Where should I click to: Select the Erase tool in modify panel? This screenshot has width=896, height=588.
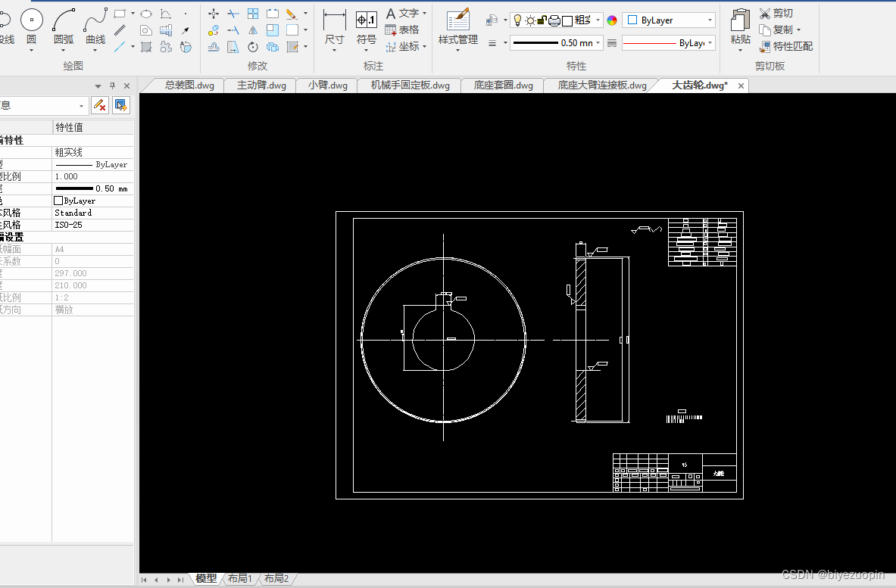pos(292,14)
